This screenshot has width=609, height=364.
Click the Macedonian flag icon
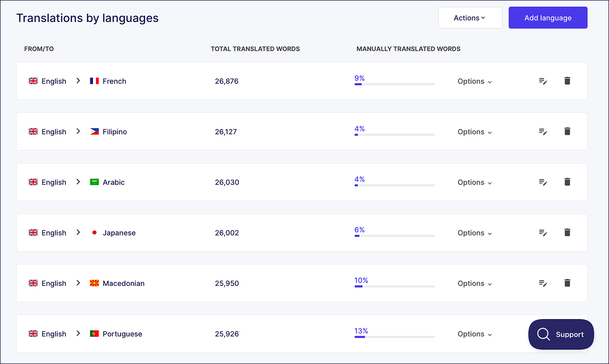pyautogui.click(x=94, y=283)
